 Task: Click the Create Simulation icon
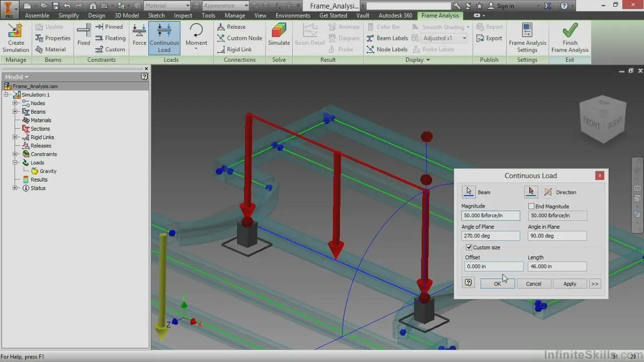point(16,38)
